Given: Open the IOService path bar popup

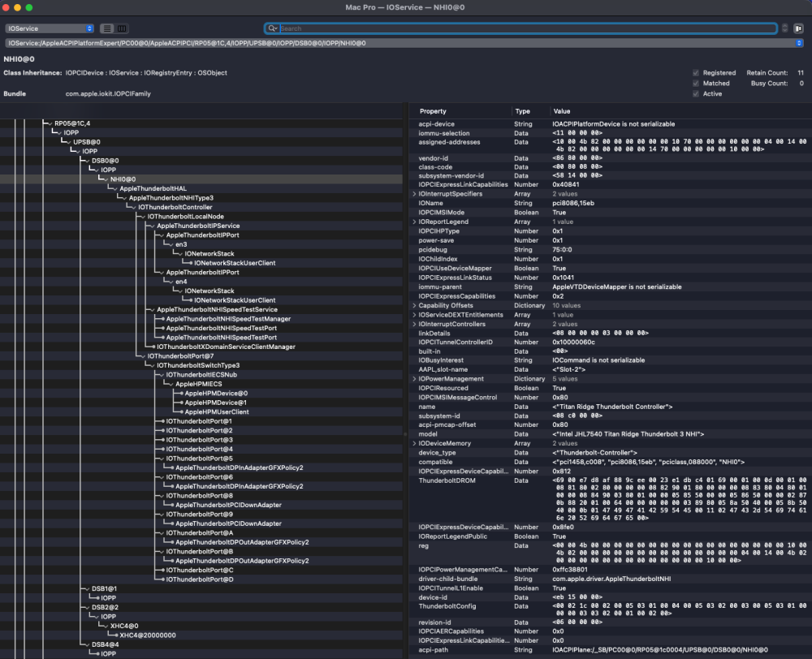Looking at the screenshot, I should pyautogui.click(x=404, y=43).
